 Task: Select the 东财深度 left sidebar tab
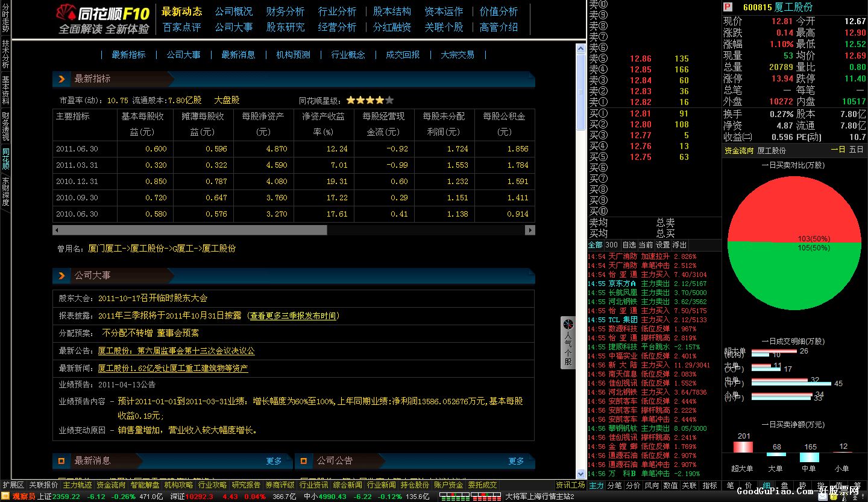coord(5,192)
